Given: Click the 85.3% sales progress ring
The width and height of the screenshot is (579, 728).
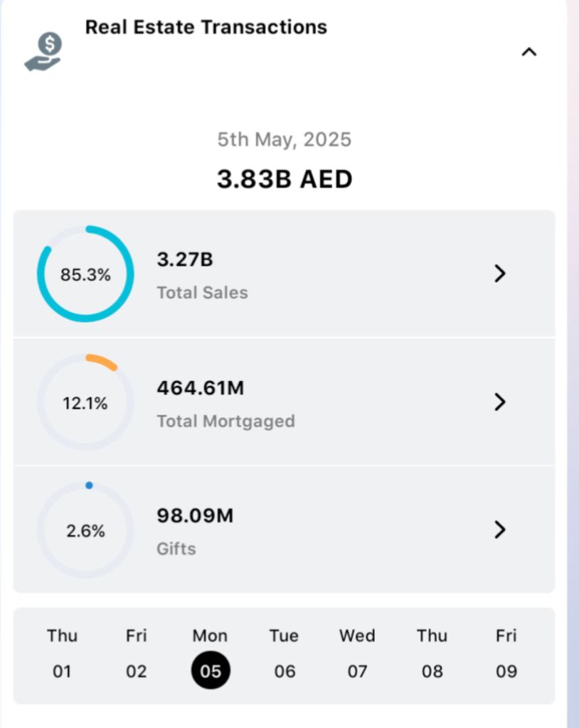Looking at the screenshot, I should pos(85,274).
